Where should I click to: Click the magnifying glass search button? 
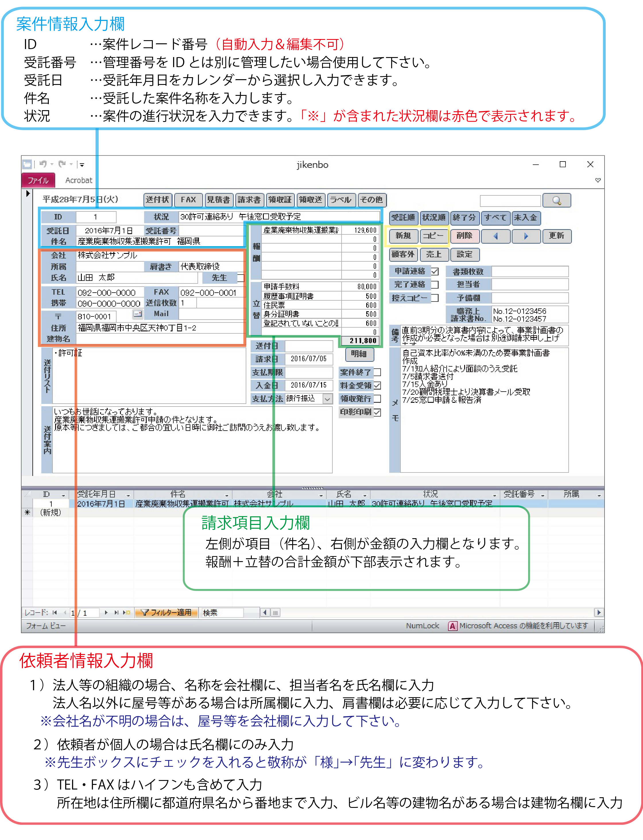click(x=557, y=201)
